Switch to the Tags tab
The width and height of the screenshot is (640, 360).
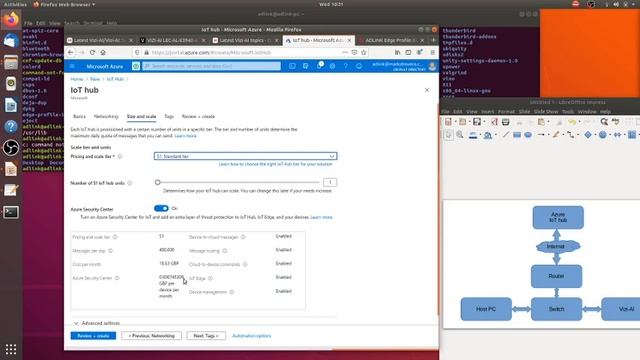click(169, 116)
